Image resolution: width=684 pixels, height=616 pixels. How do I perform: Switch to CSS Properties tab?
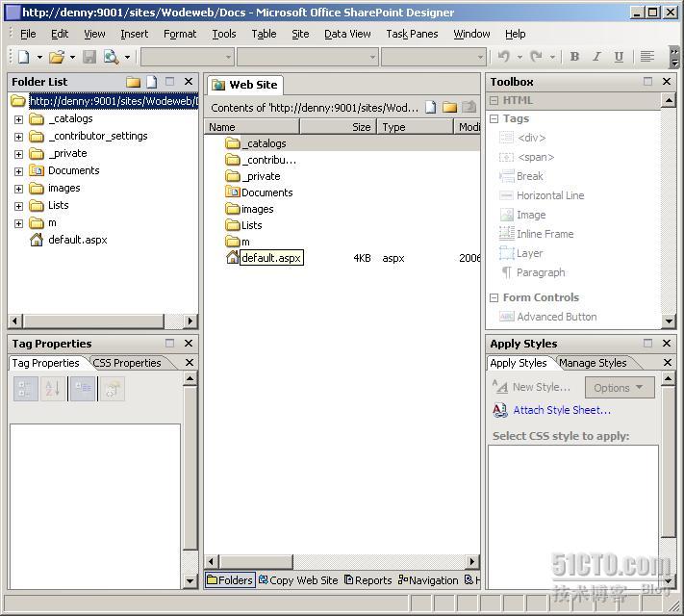click(x=127, y=363)
